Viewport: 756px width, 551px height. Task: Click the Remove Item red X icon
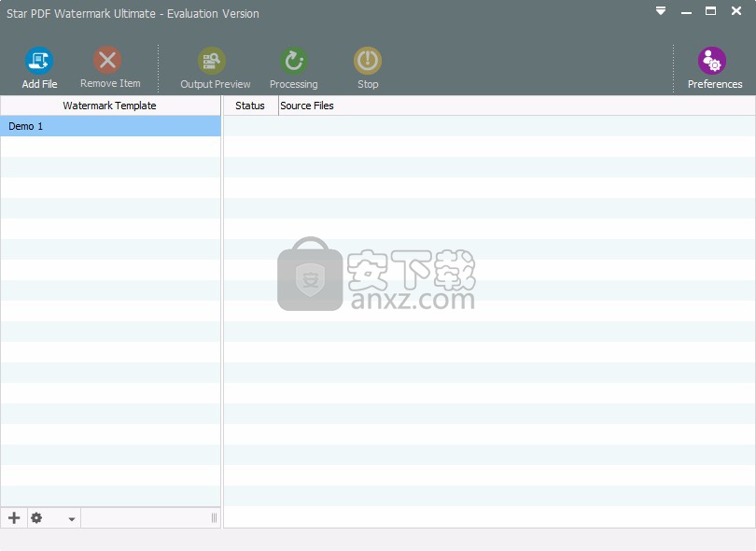pos(107,61)
